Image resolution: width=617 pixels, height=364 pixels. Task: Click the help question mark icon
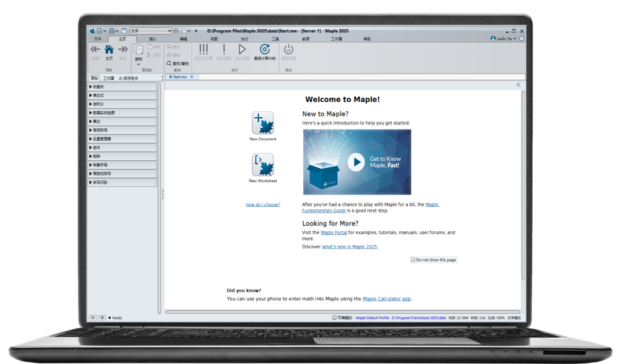[x=521, y=38]
